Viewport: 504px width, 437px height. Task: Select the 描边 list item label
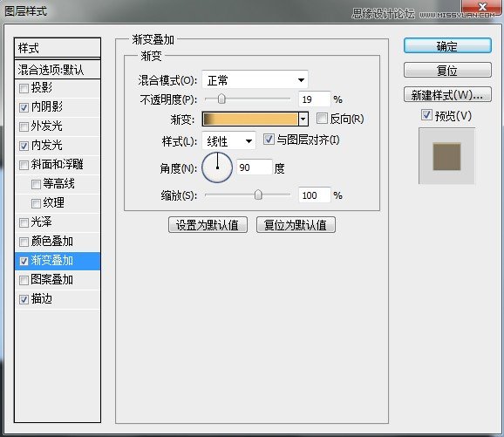[42, 298]
